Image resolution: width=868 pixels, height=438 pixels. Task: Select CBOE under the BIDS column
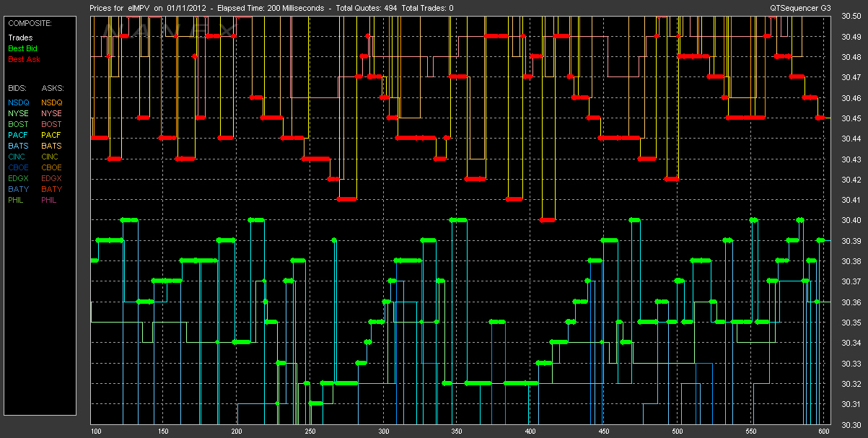pos(19,167)
